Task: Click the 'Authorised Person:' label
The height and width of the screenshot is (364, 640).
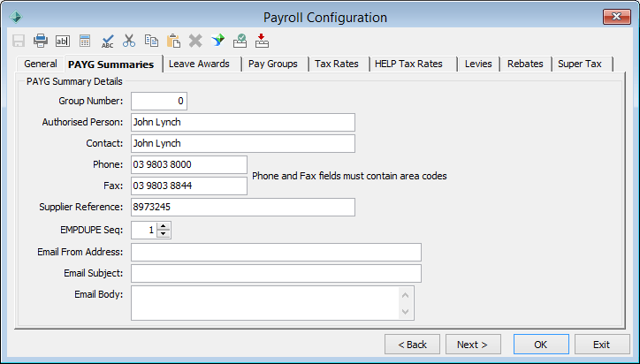Action: 82,122
